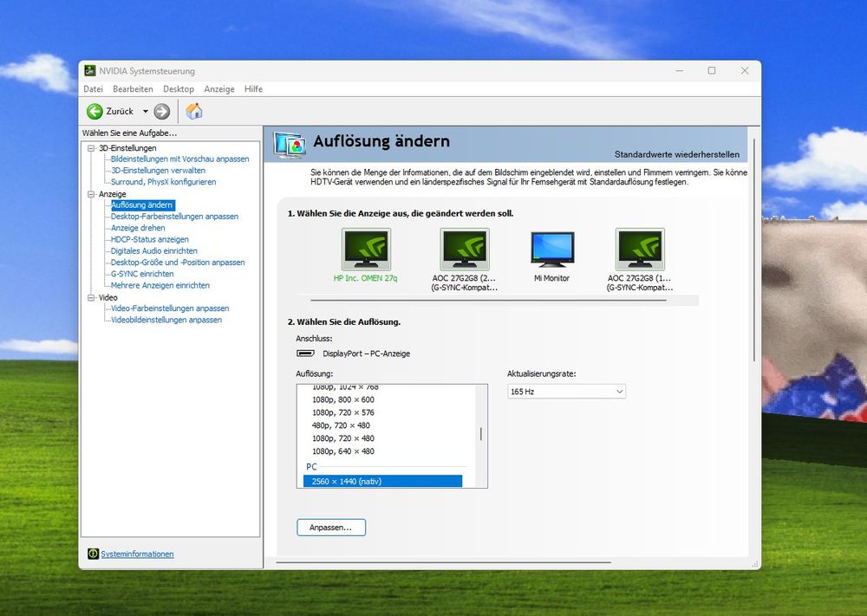Select the Mi Monitor display icon
The width and height of the screenshot is (867, 616).
(x=552, y=250)
